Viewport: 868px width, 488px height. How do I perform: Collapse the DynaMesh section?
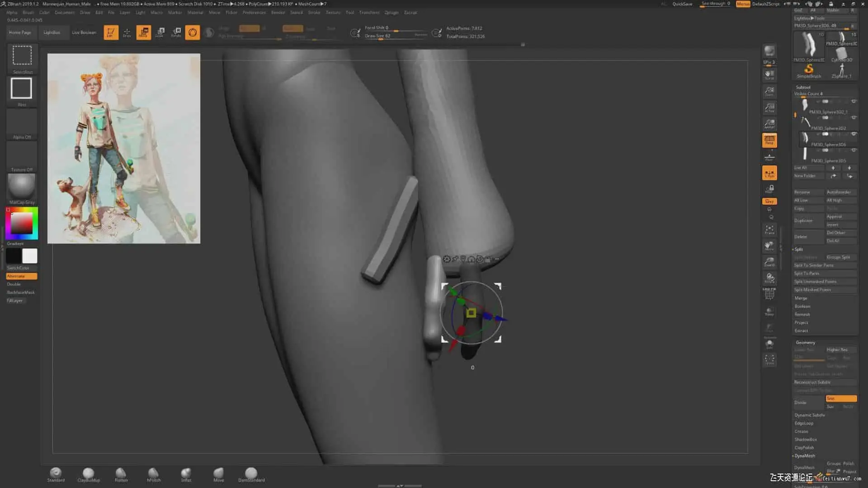coord(805,455)
